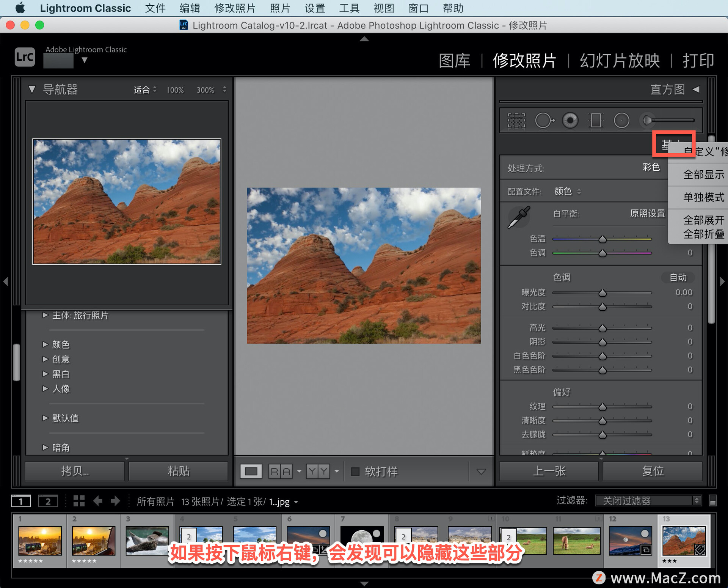Viewport: 728px width, 588px height.
Task: Pick the White Balance eyedropper tool
Action: 518,217
